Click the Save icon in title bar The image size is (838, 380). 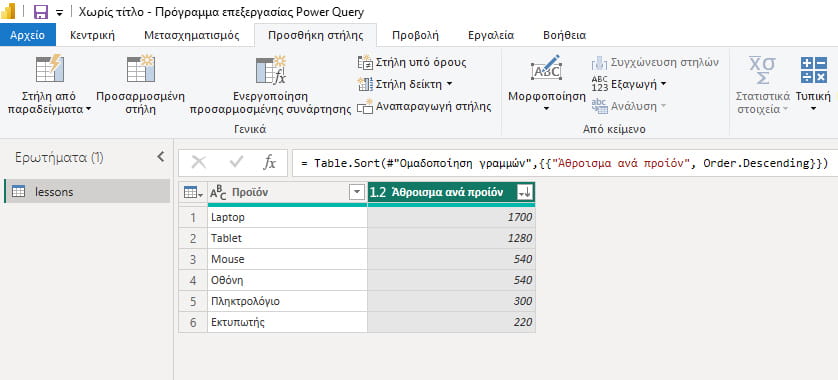[x=40, y=11]
